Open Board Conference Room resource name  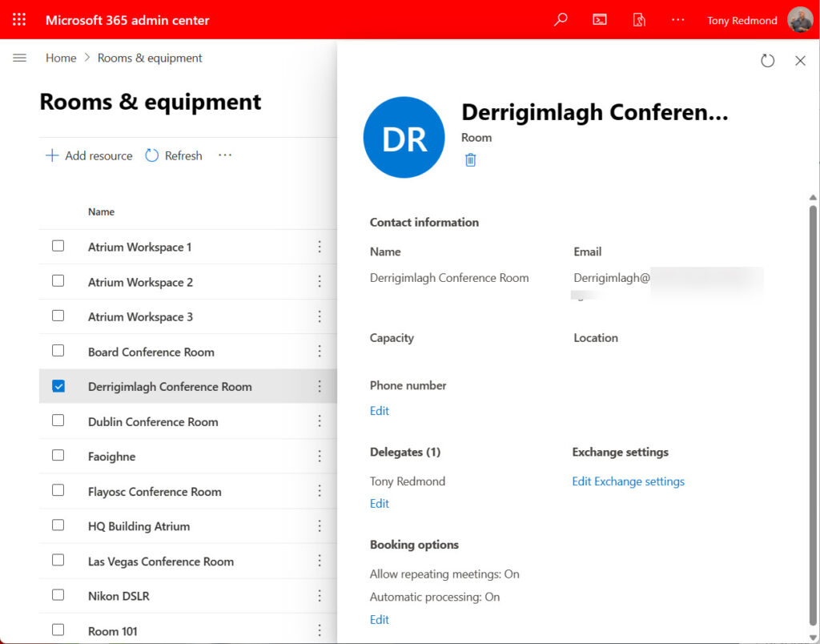(x=151, y=352)
